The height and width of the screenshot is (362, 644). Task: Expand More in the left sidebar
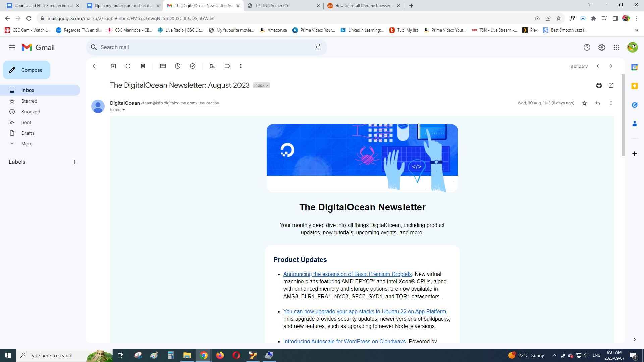tap(27, 144)
